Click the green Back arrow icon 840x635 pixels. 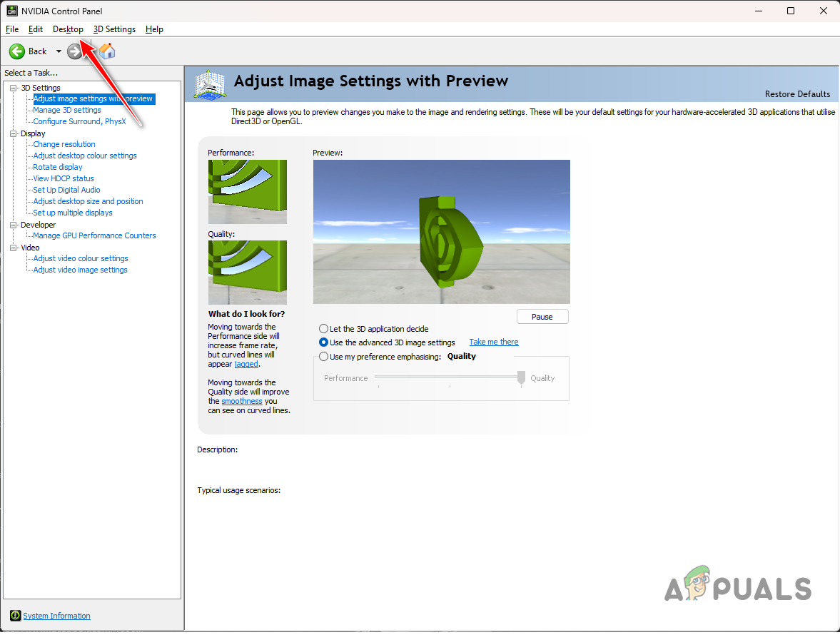click(17, 51)
